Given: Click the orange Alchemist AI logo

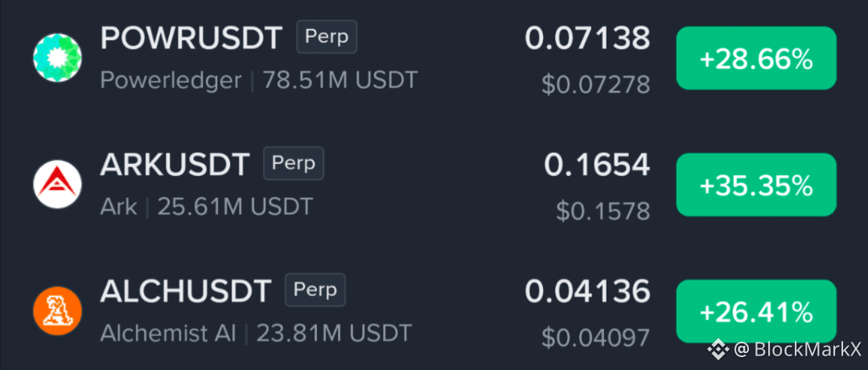Looking at the screenshot, I should (57, 310).
